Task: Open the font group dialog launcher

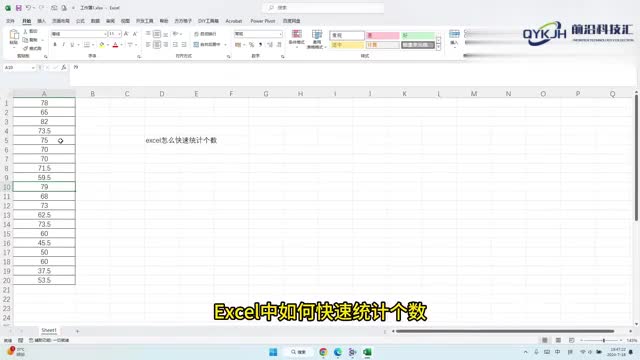Action: [139, 56]
